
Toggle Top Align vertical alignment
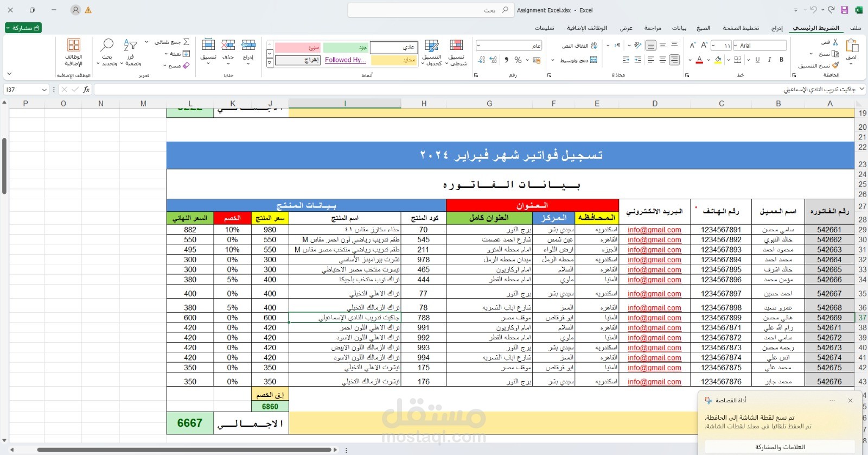click(674, 45)
